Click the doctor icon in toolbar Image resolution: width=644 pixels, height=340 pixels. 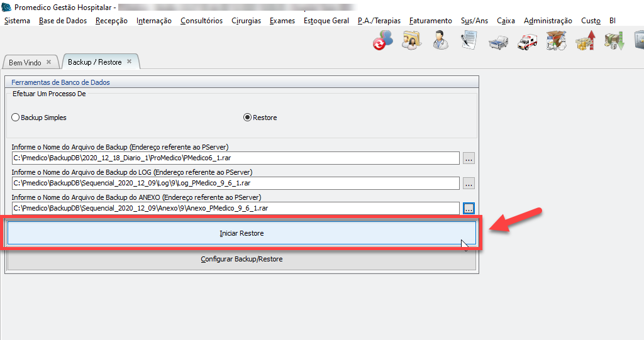click(440, 41)
